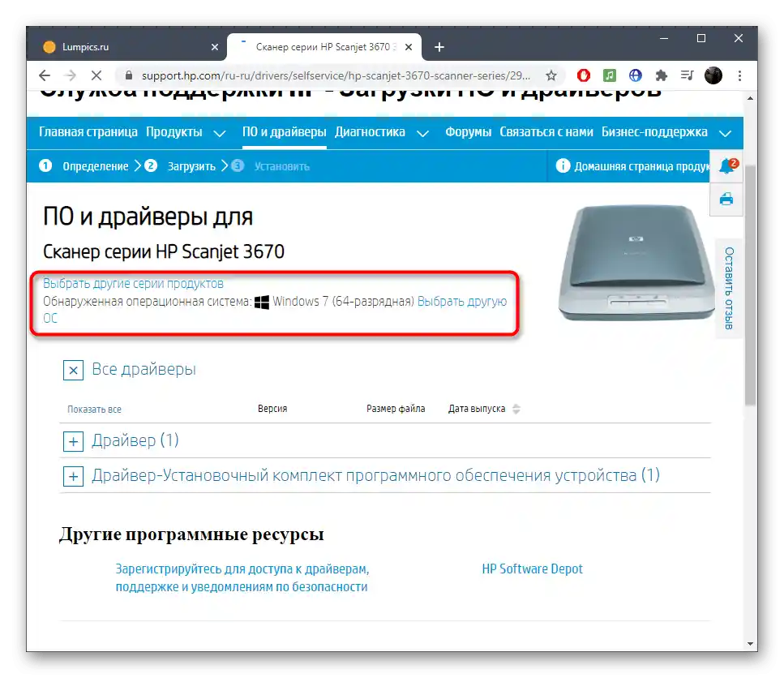Expand the Драйвер (1) section
This screenshot has height=678, width=784.
click(74, 441)
